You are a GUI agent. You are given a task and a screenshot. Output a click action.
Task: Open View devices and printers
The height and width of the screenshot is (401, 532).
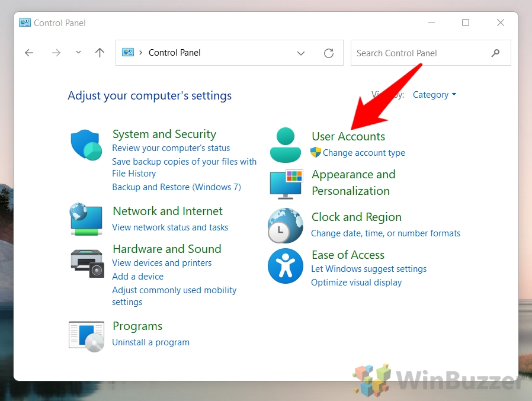[x=162, y=263]
